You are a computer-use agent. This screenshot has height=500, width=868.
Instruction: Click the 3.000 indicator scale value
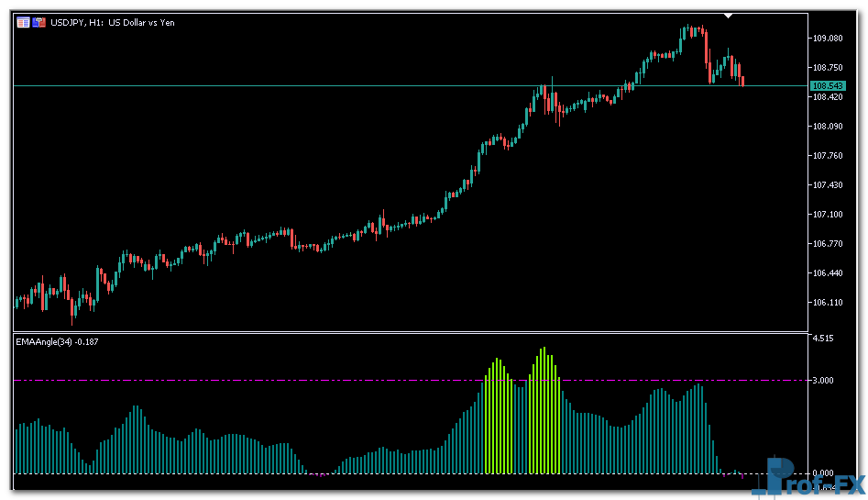click(x=822, y=380)
